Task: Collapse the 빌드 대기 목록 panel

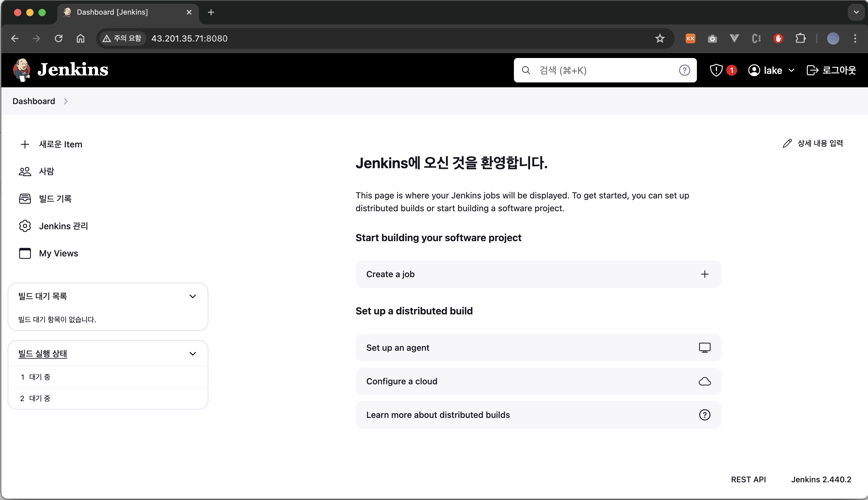Action: coord(192,296)
